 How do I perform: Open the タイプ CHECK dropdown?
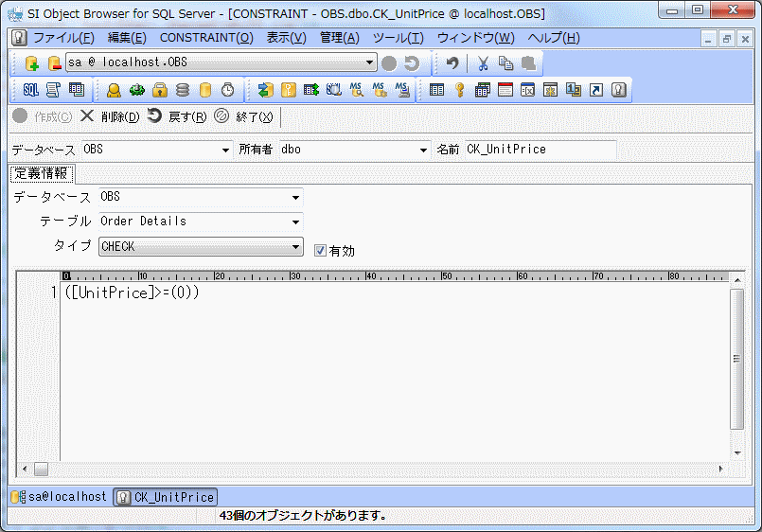point(295,247)
